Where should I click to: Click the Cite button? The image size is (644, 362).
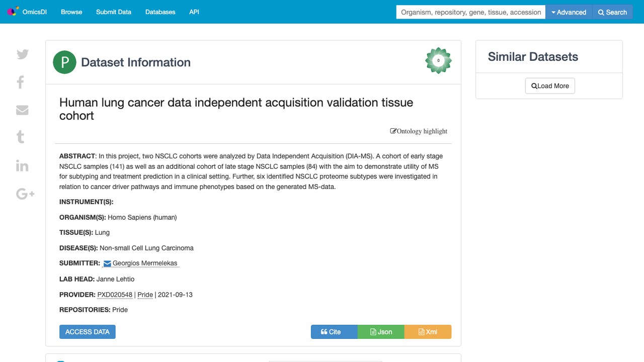pos(334,332)
